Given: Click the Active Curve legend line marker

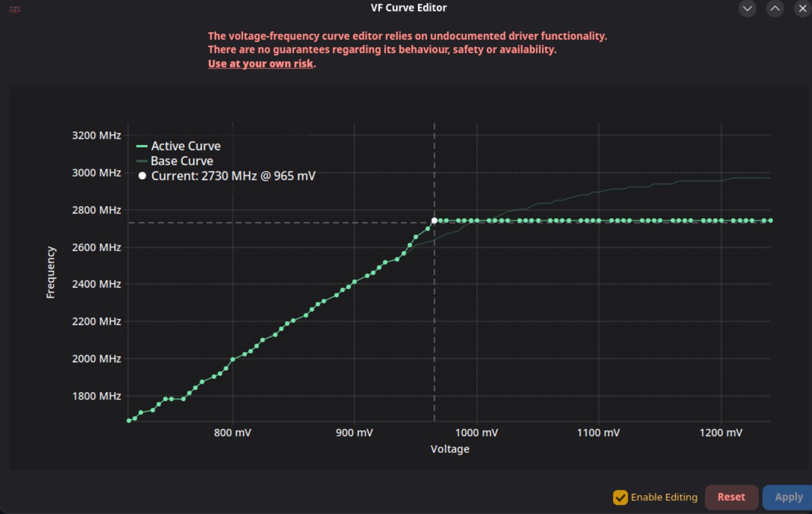Looking at the screenshot, I should [142, 146].
